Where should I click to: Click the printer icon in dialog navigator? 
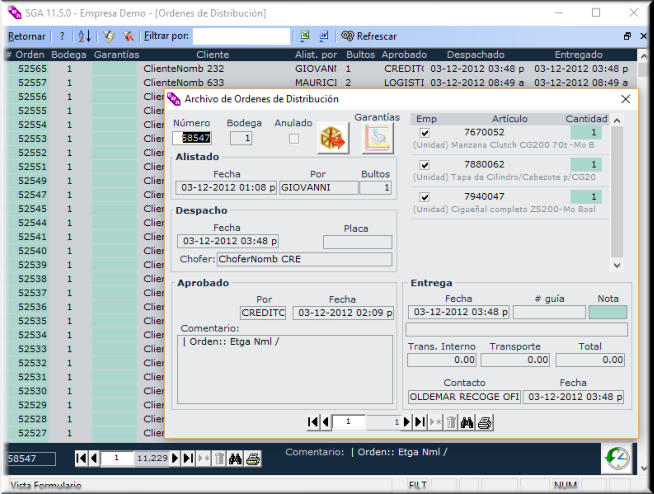click(x=485, y=422)
